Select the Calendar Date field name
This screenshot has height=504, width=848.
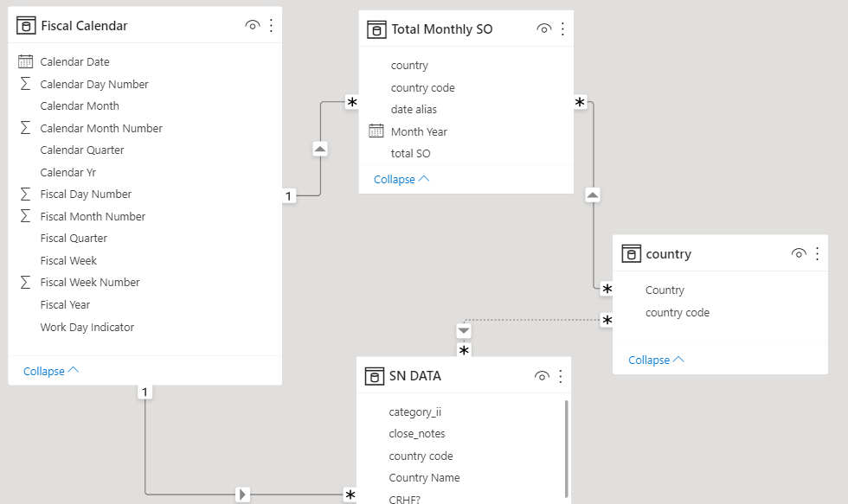74,61
